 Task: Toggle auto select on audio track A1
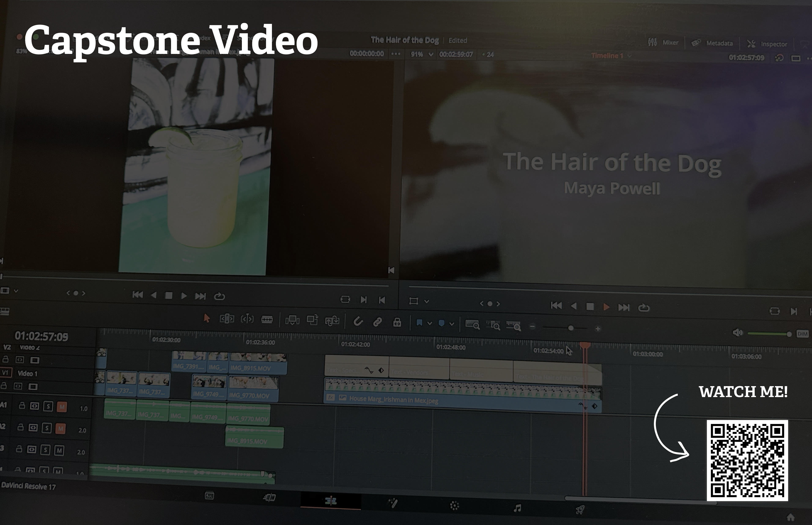[34, 406]
